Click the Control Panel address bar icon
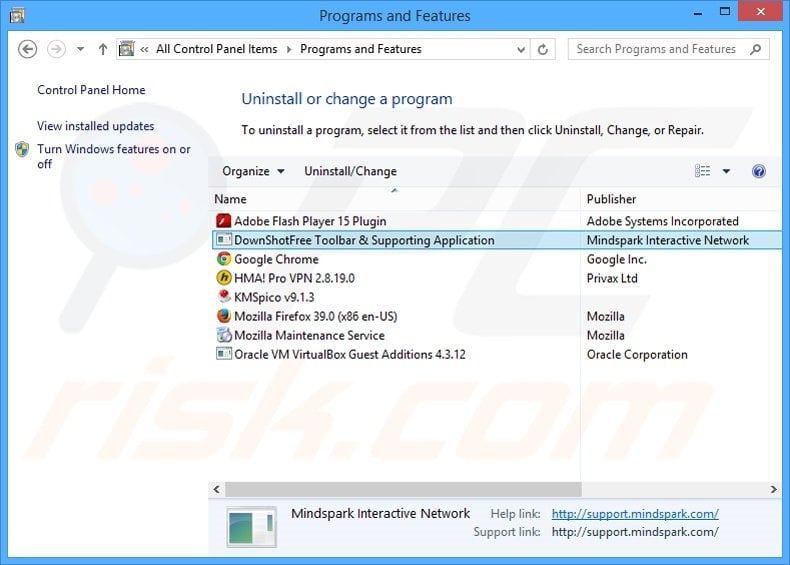The height and width of the screenshot is (565, 790). [126, 49]
